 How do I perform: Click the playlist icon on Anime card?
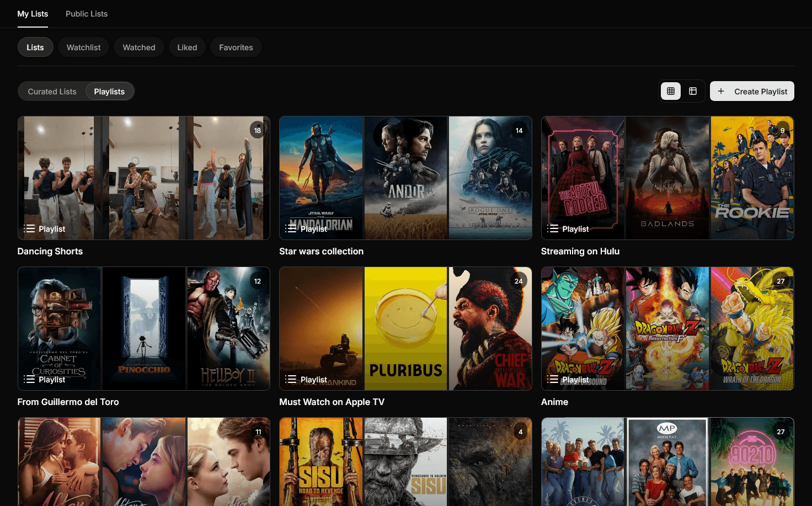553,380
